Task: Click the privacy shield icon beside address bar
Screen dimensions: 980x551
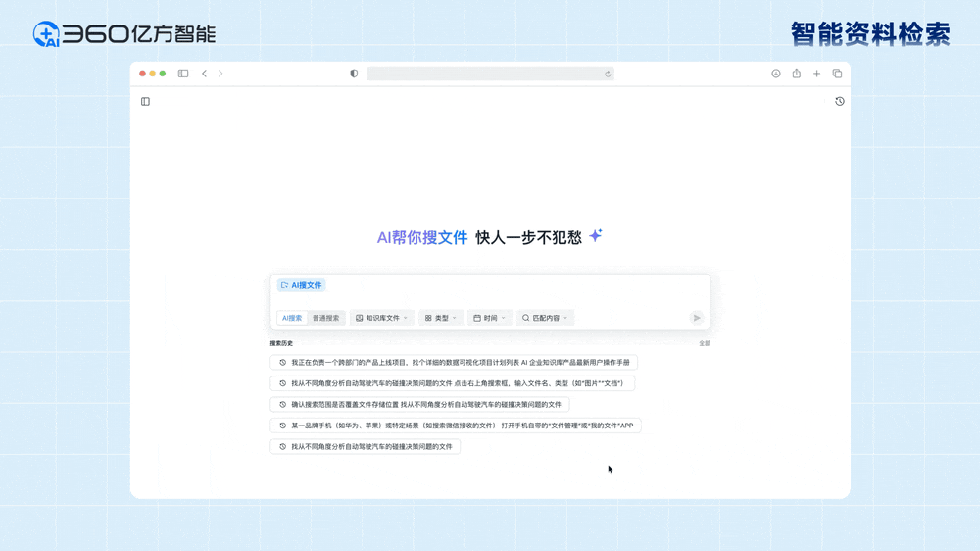Action: pos(354,74)
